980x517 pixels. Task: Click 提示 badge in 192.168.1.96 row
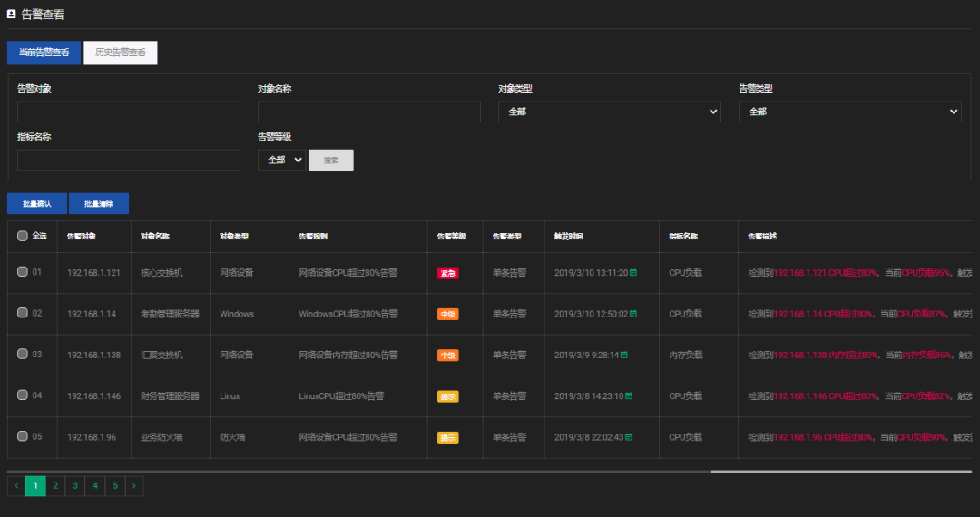pyautogui.click(x=447, y=438)
